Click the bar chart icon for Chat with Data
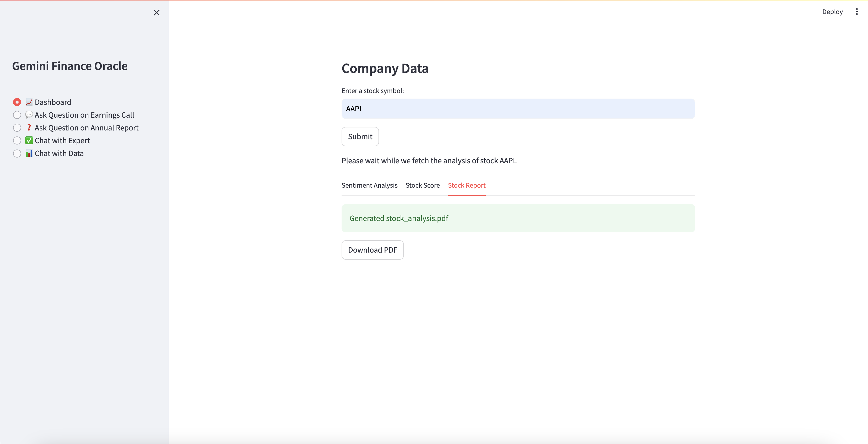Viewport: 868px width, 444px height. 29,153
